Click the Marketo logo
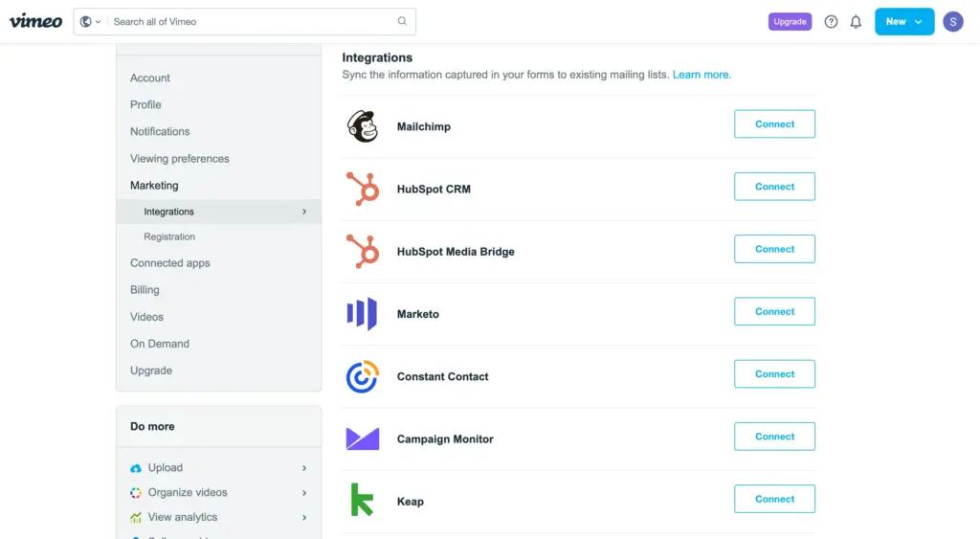 [362, 314]
